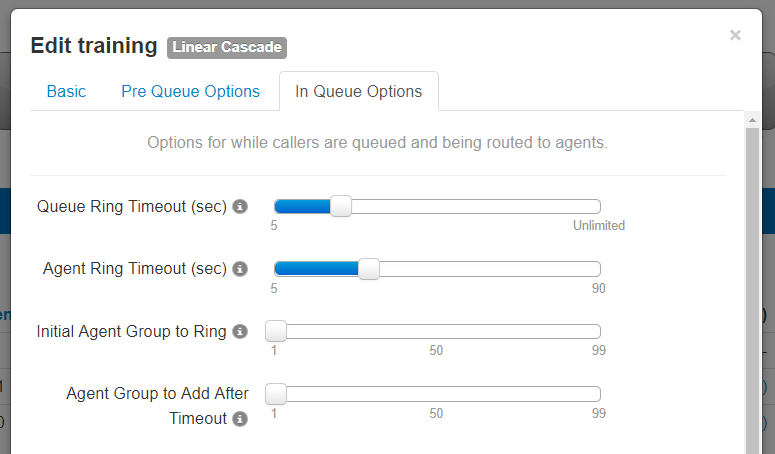The width and height of the screenshot is (775, 454).
Task: Click the Linear Cascade badge label
Action: point(227,47)
